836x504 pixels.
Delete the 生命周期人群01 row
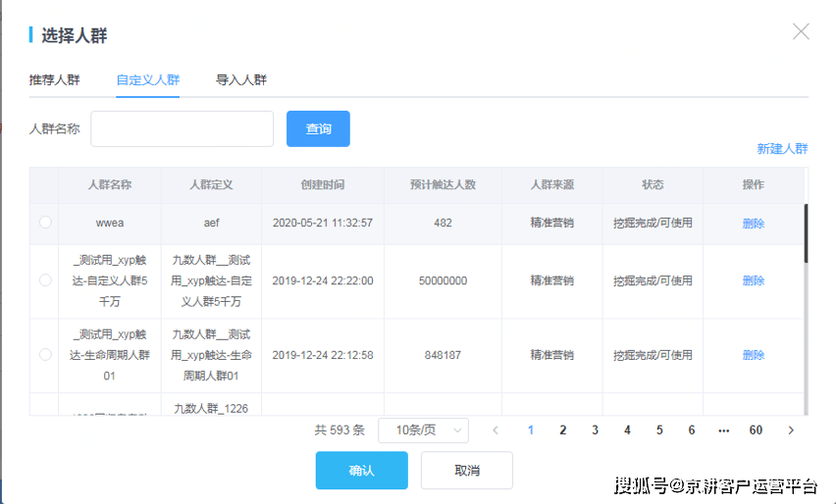click(754, 355)
